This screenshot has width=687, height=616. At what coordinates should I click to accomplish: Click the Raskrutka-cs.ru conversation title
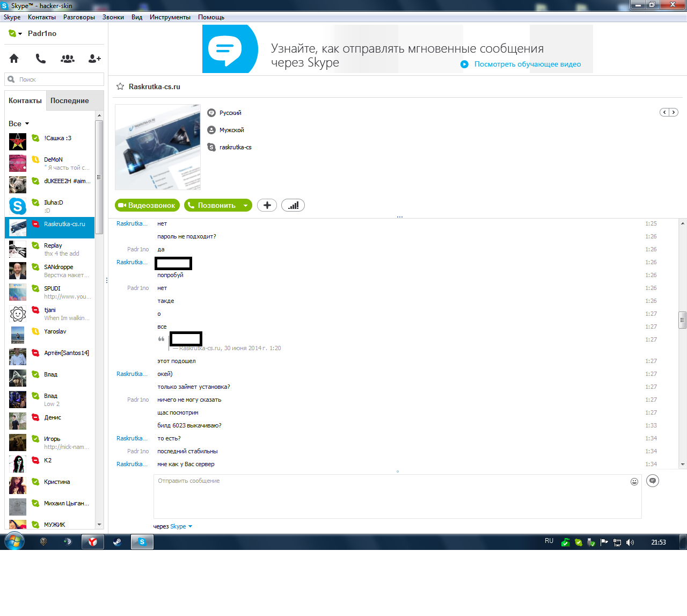pyautogui.click(x=155, y=86)
